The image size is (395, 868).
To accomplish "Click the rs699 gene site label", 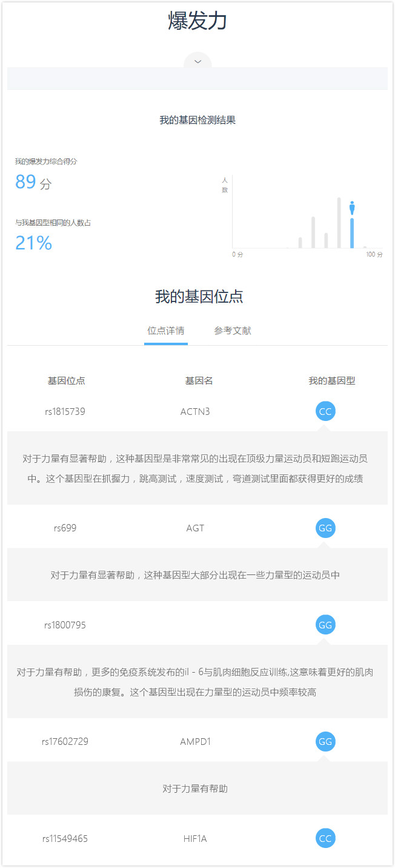I will point(65,528).
